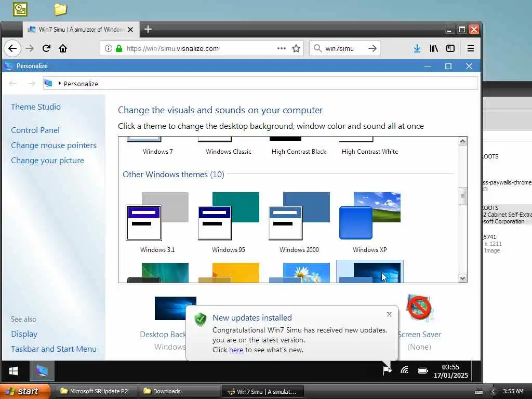Viewport: 532px width, 399px height.
Task: Click the Personalize address bar field
Action: [x=260, y=84]
